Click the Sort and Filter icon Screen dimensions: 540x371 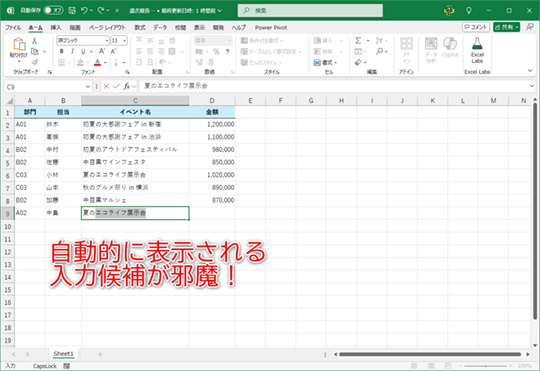tap(380, 41)
